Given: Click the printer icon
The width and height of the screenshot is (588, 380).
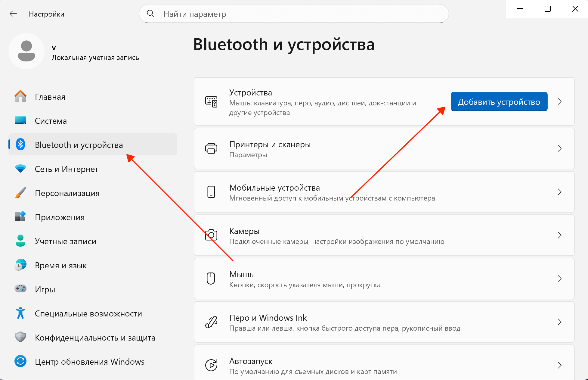Looking at the screenshot, I should point(211,148).
